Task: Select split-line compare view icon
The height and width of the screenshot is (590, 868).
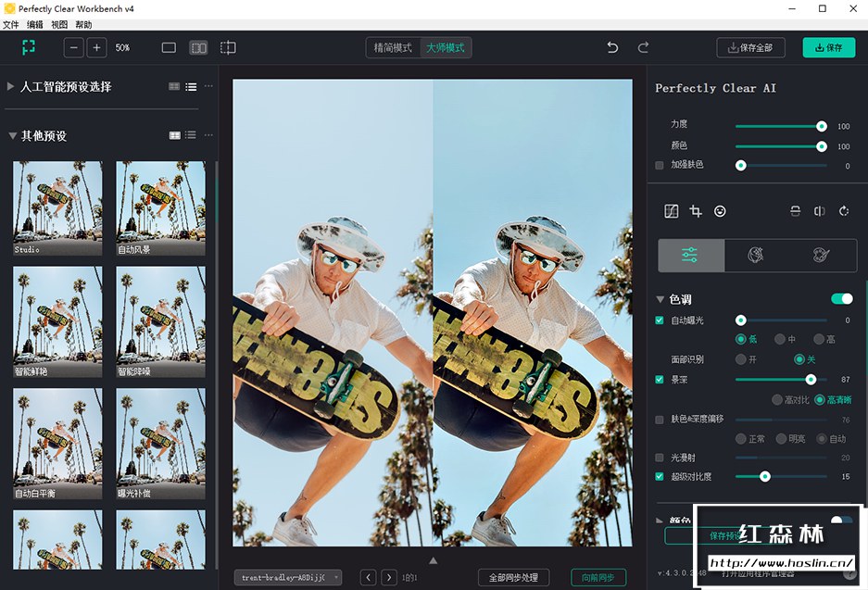Action: click(228, 47)
